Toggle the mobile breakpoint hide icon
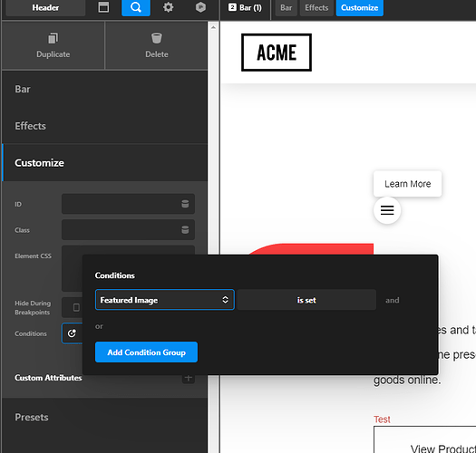This screenshot has height=453, width=476. tap(76, 308)
